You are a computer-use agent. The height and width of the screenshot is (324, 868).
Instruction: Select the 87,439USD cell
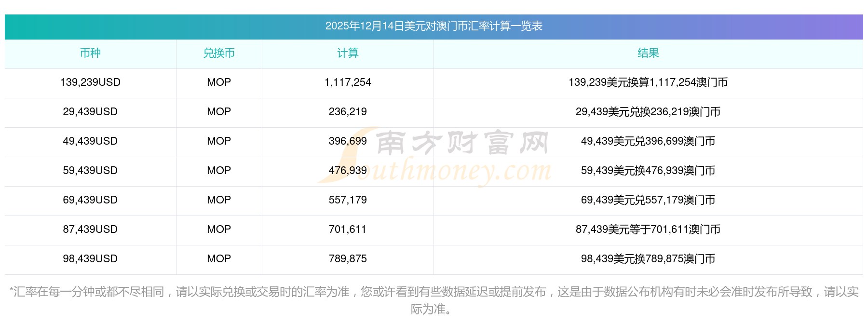[x=90, y=229]
